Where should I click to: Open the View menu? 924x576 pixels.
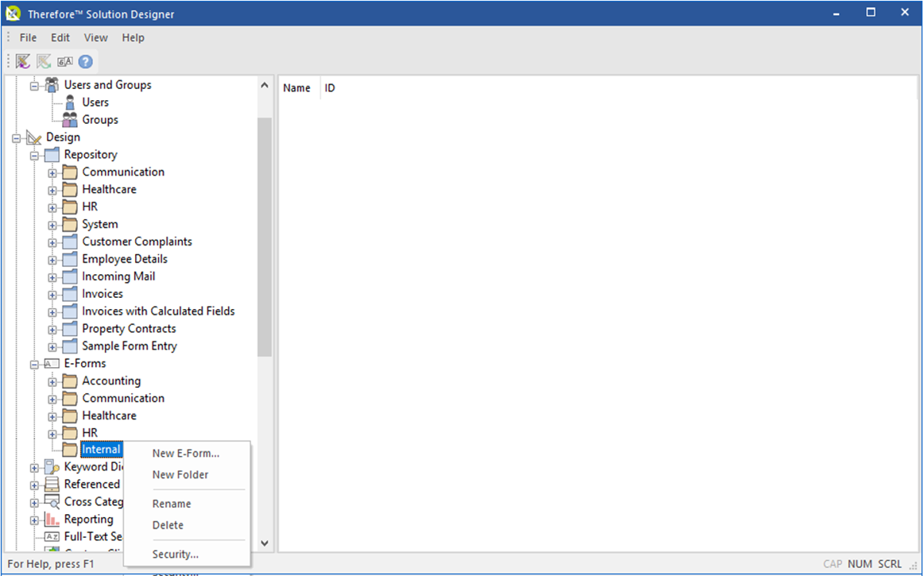[95, 37]
